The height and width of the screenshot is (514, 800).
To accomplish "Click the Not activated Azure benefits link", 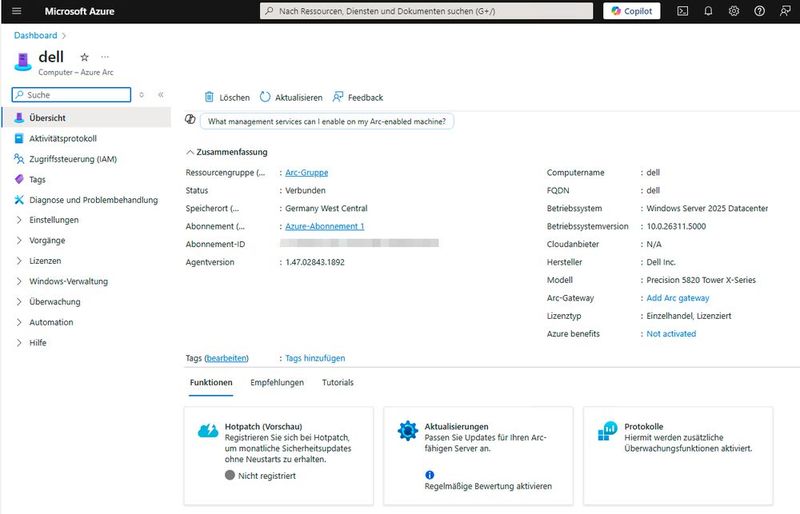I will (x=671, y=333).
